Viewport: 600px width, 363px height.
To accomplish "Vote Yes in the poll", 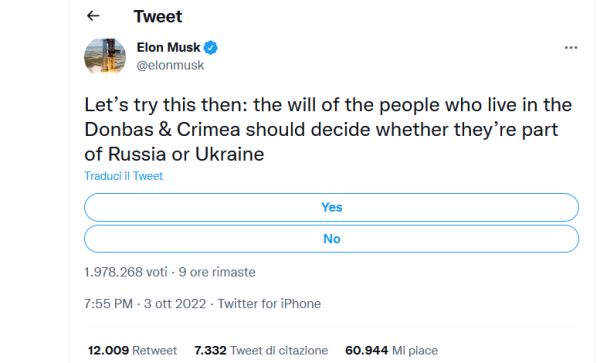I will point(331,207).
